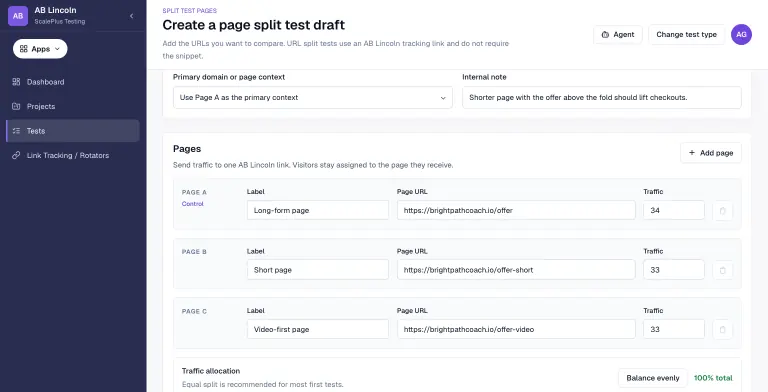Edit the Page C traffic value
This screenshot has width=768, height=392.
coord(674,329)
